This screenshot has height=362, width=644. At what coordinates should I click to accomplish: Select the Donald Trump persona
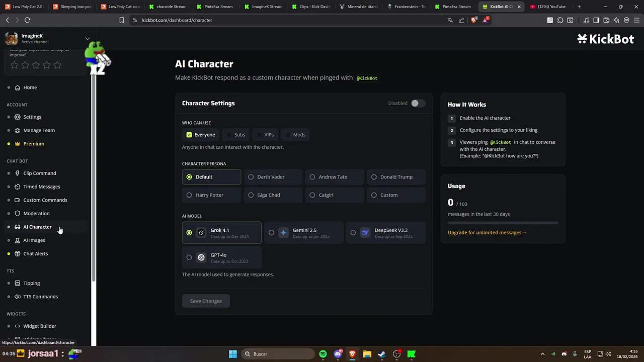pos(396,177)
